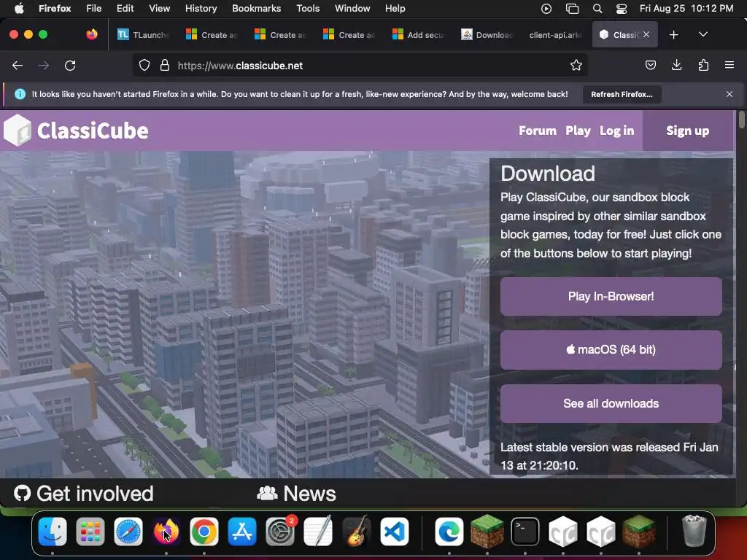The width and height of the screenshot is (747, 560).
Task: Open Control Center in menu bar
Action: click(622, 8)
